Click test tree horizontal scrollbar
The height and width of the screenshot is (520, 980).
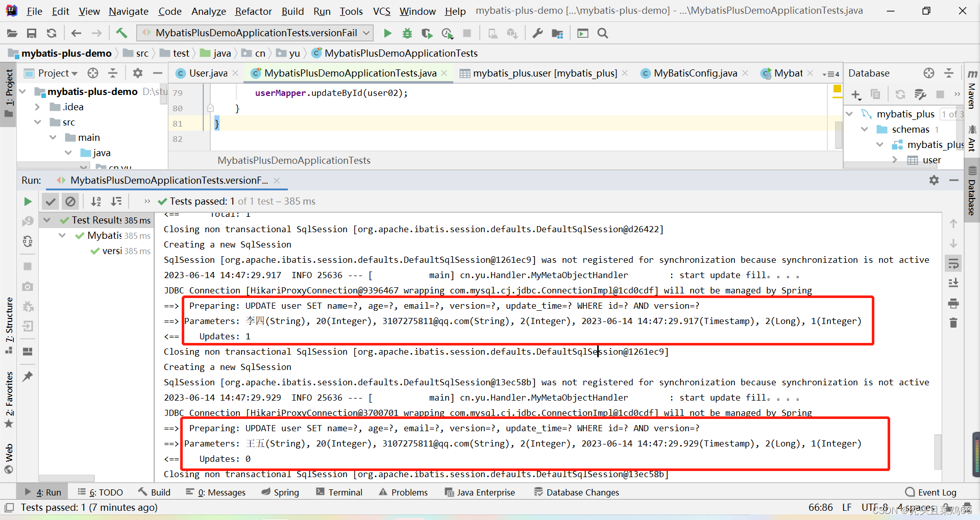(x=66, y=479)
